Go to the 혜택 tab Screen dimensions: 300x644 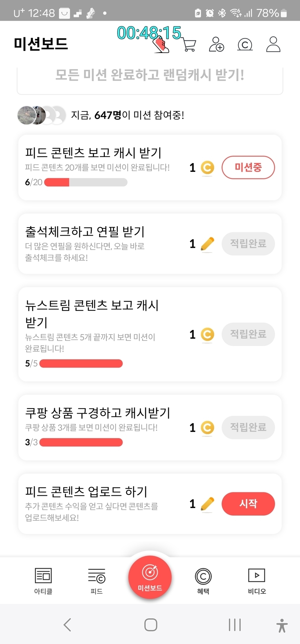tap(203, 581)
